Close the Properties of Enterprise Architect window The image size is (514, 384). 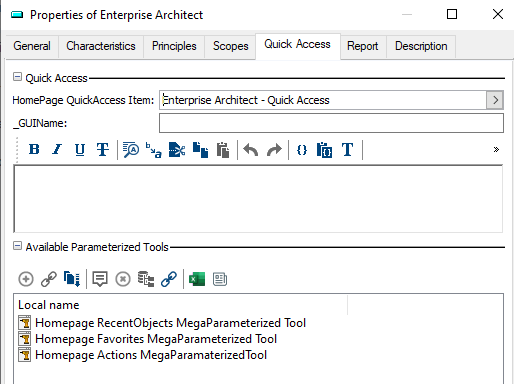pyautogui.click(x=498, y=14)
